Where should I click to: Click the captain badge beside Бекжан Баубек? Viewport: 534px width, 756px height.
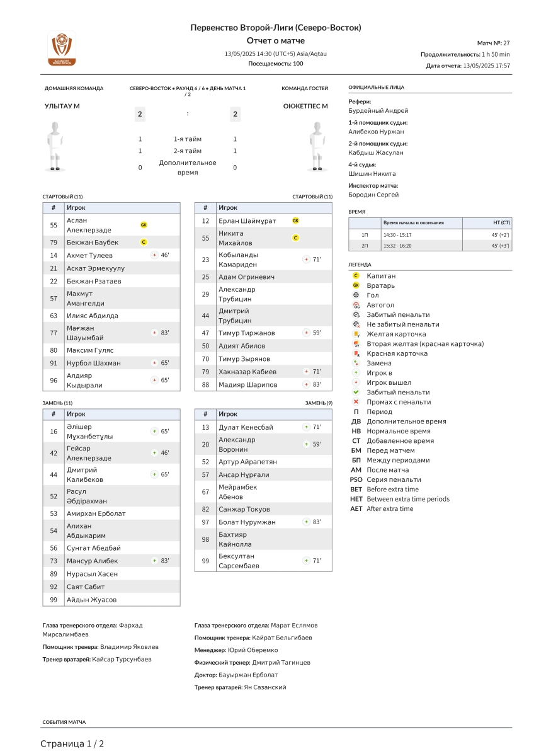click(x=144, y=242)
